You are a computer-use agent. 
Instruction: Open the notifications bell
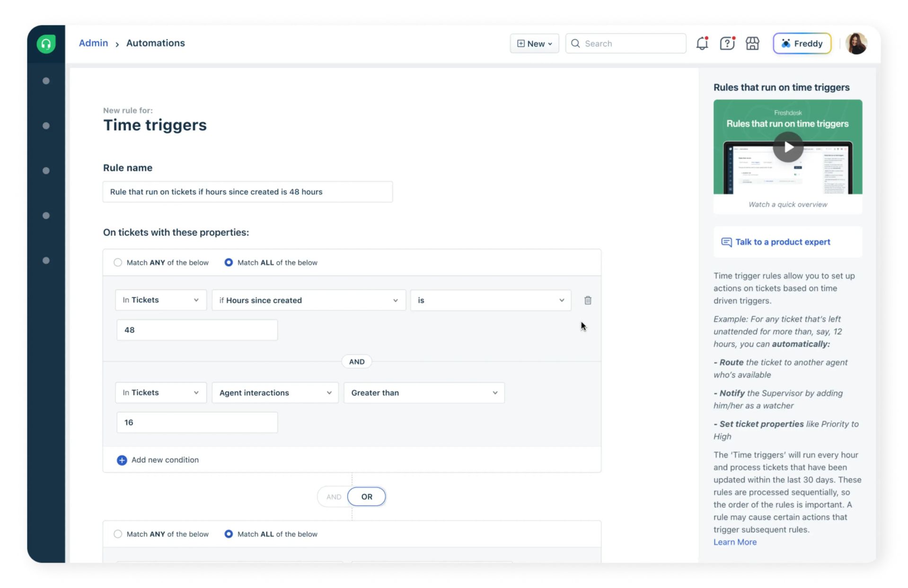point(702,43)
